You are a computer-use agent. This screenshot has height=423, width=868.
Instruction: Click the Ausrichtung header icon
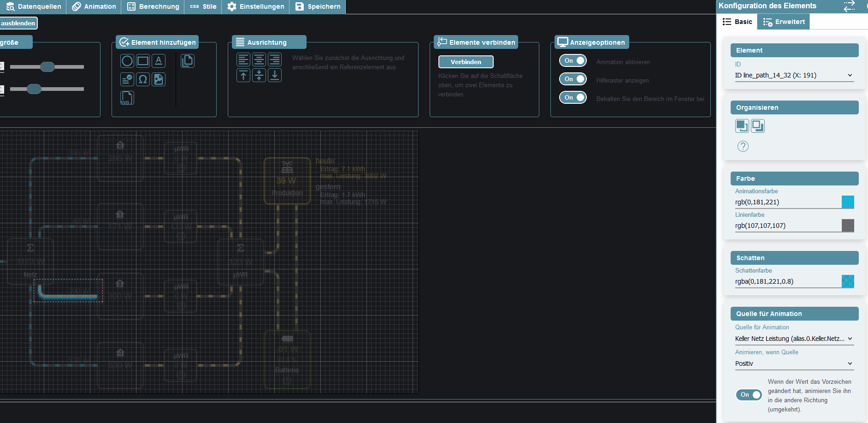coord(240,42)
